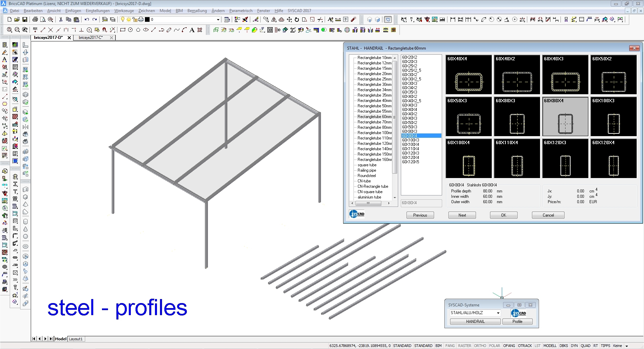Select the Polygon draw tool
Screen dimensions: 644x349
(x=138, y=30)
